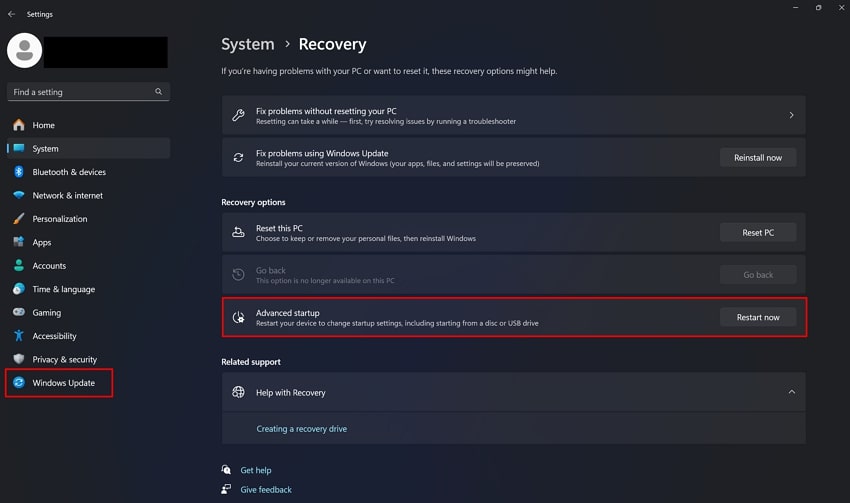Click the Network & internet wifi icon
This screenshot has height=503, width=850.
(x=18, y=196)
